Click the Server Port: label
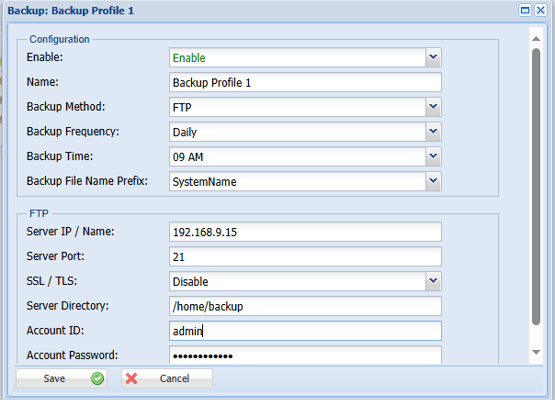555x400 pixels. pos(56,256)
